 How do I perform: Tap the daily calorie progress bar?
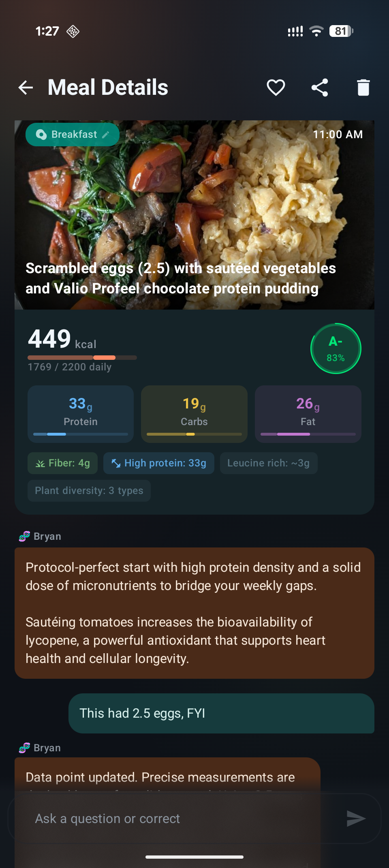81,358
